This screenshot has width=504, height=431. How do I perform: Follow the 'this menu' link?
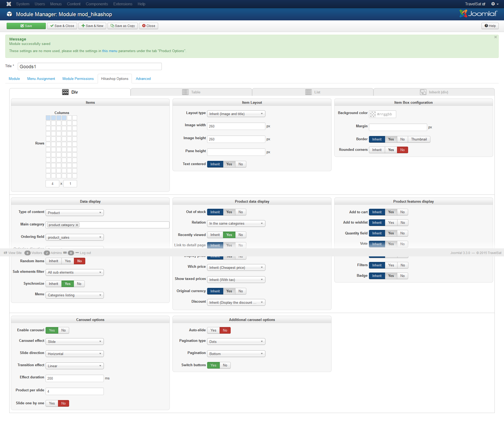coord(110,51)
